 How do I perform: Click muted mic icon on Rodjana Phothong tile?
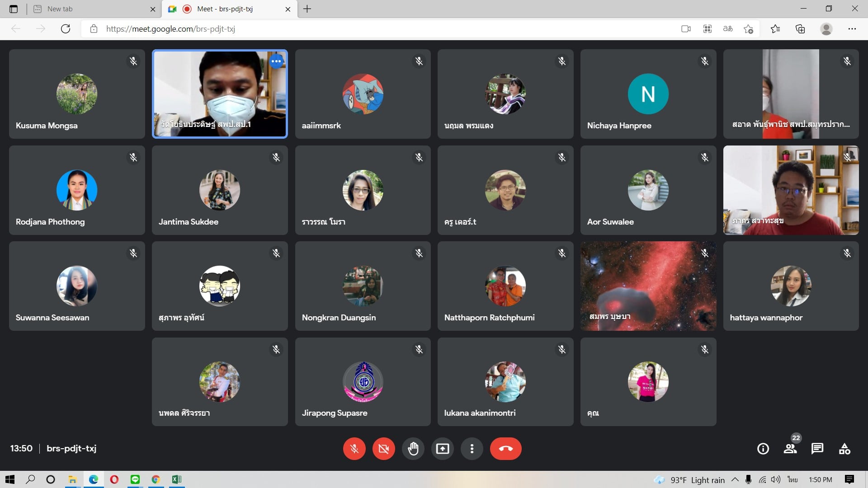click(133, 157)
